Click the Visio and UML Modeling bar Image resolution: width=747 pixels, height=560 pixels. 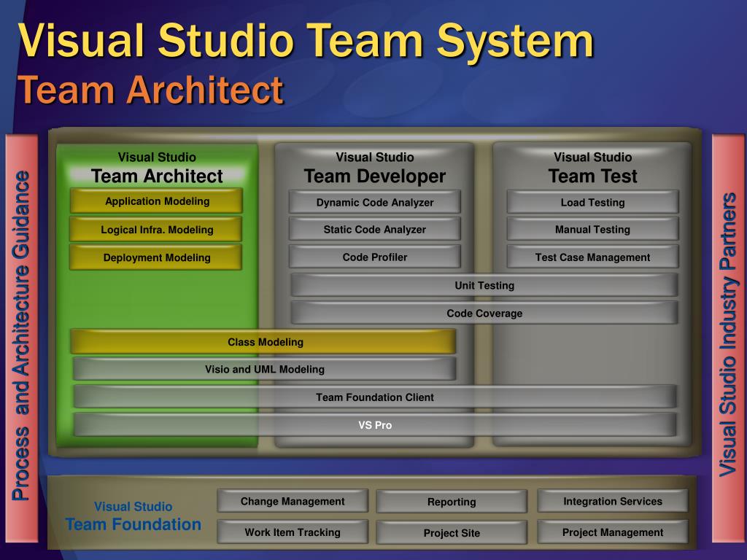pyautogui.click(x=264, y=369)
